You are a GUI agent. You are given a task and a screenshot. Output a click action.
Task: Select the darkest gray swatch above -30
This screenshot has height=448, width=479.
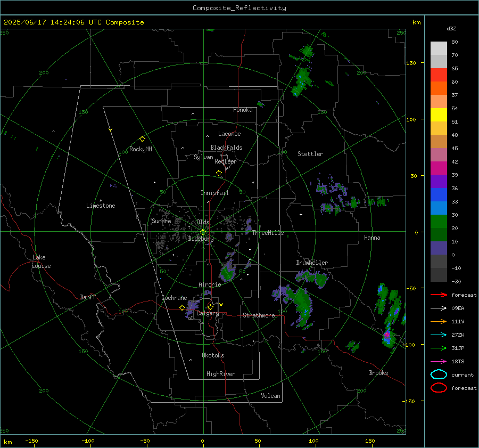439,275
